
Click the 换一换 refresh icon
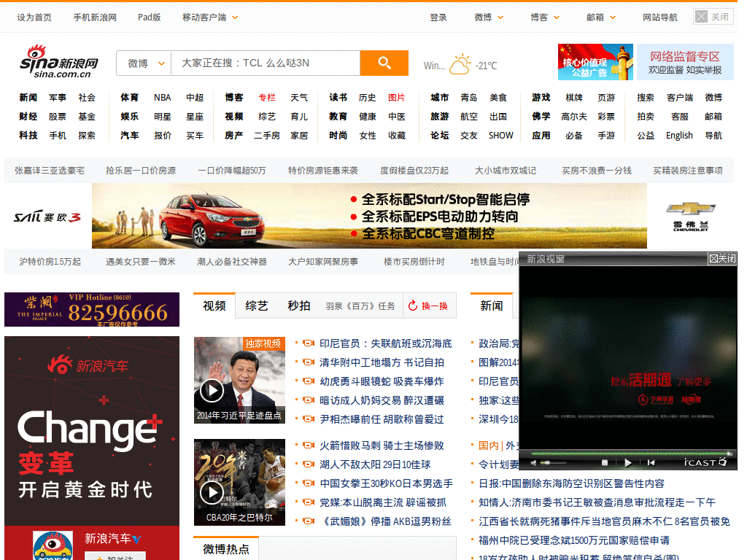[x=413, y=306]
